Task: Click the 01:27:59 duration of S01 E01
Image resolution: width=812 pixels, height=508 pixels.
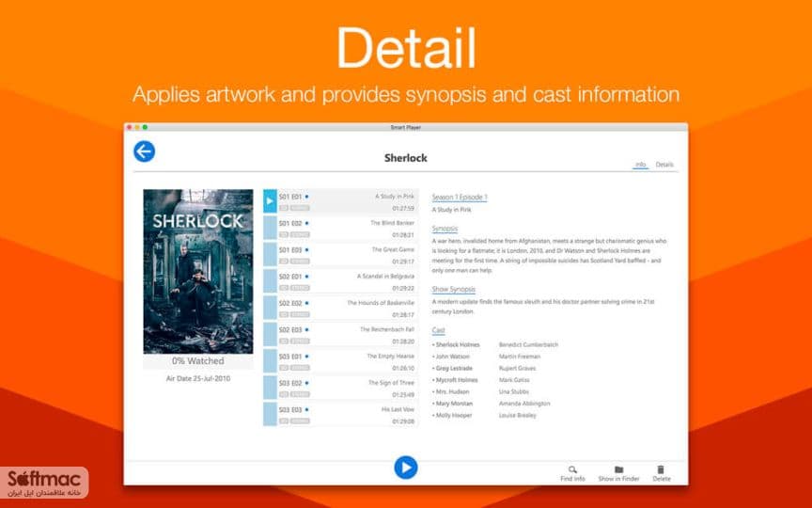Action: 403,208
